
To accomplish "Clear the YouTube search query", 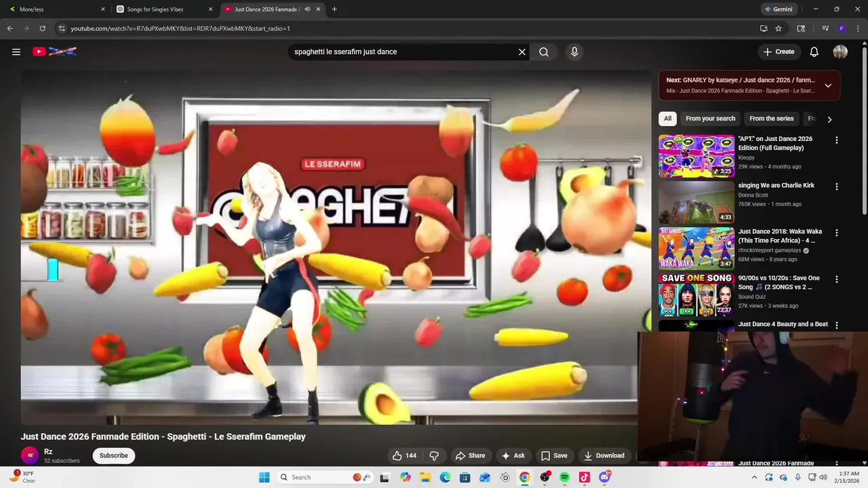I will click(x=522, y=52).
